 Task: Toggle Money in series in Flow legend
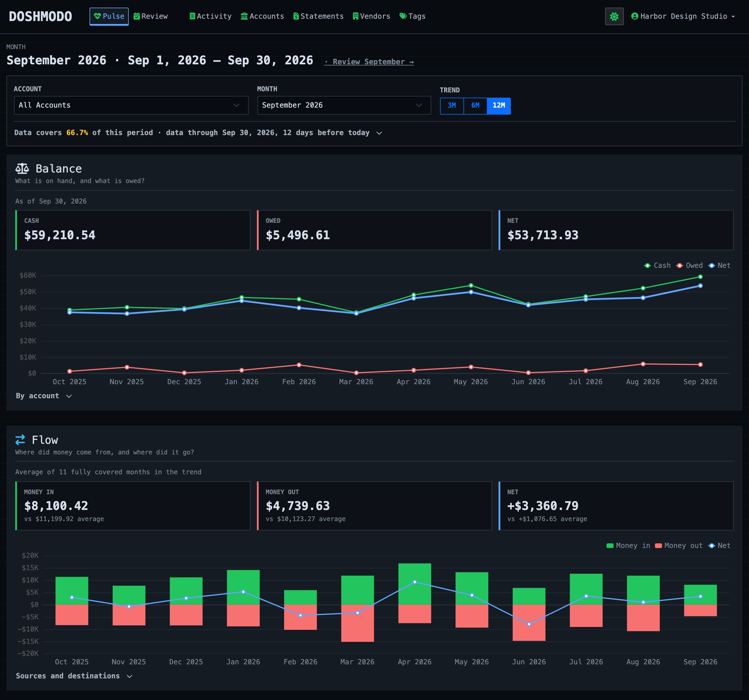(628, 546)
